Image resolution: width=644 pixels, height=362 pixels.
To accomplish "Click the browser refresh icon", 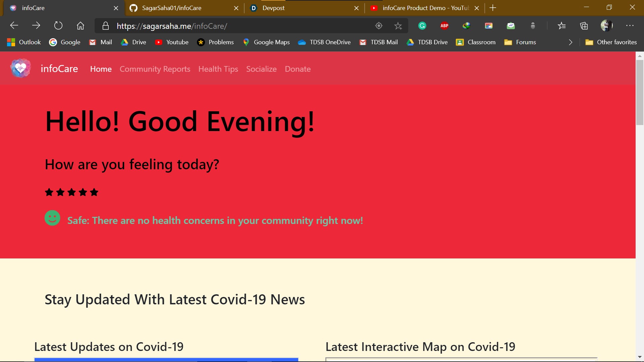I will pos(58,26).
